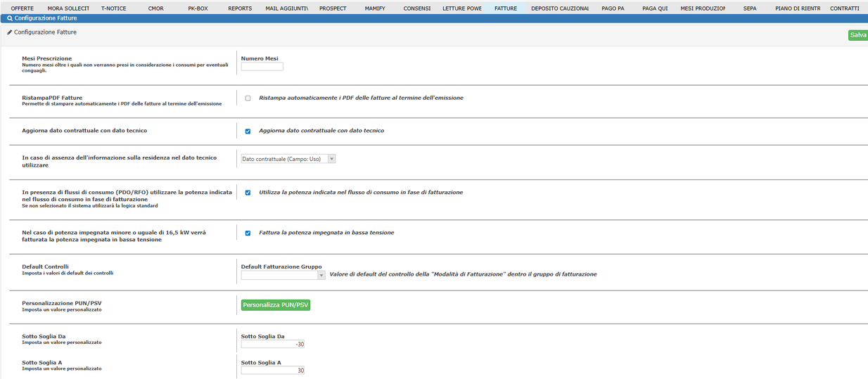Click the Personalizza PUN/PSV button
Image resolution: width=868 pixels, height=379 pixels.
[276, 305]
